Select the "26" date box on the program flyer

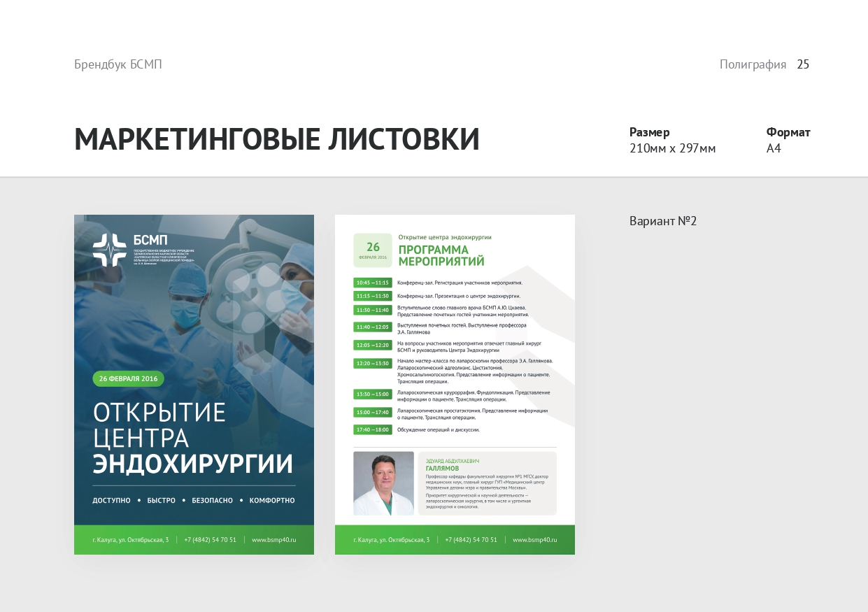(x=373, y=250)
